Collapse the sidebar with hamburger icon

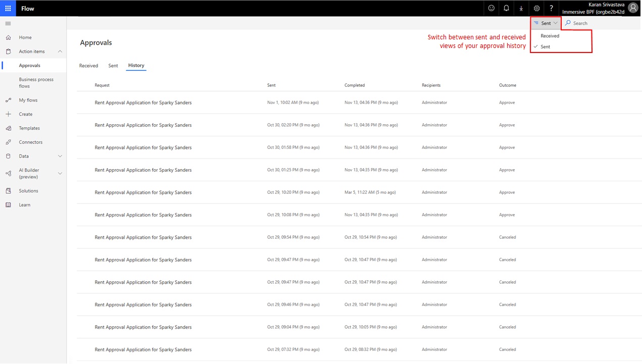[8, 23]
